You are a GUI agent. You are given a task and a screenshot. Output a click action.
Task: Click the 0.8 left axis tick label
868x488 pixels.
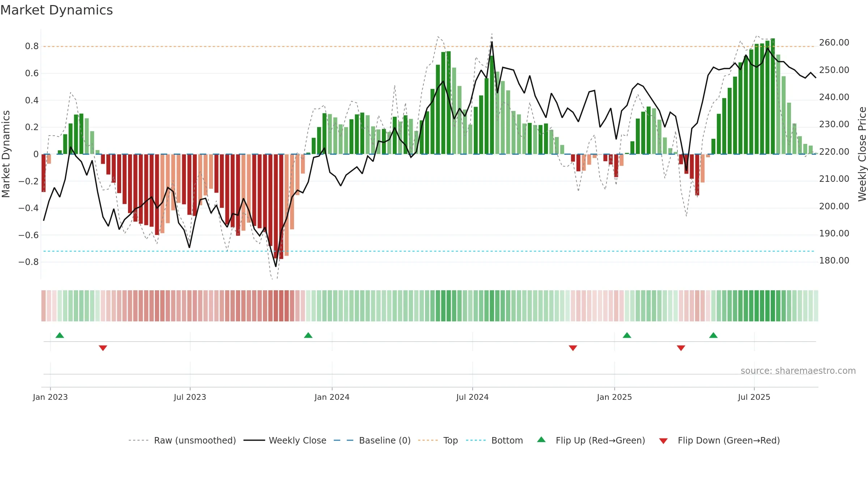coord(32,46)
